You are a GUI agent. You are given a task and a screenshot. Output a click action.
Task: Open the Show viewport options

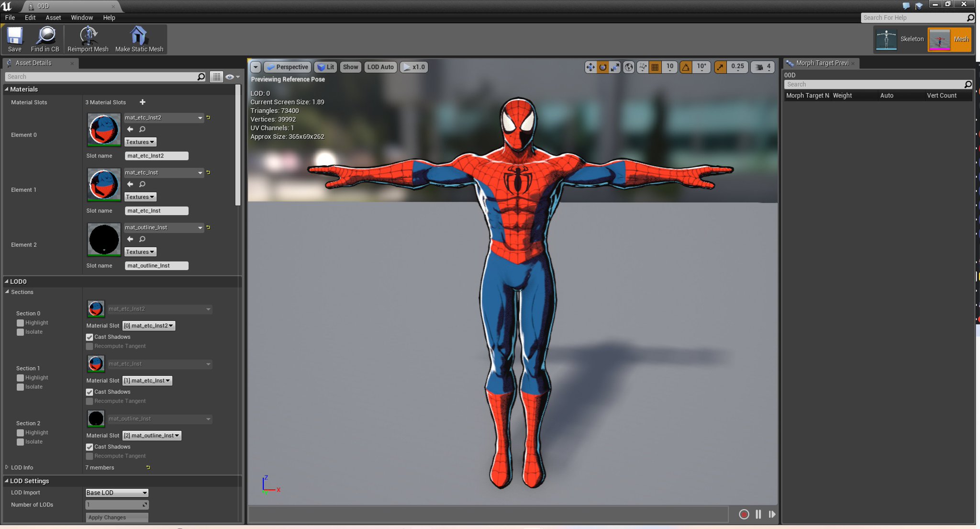(x=350, y=68)
